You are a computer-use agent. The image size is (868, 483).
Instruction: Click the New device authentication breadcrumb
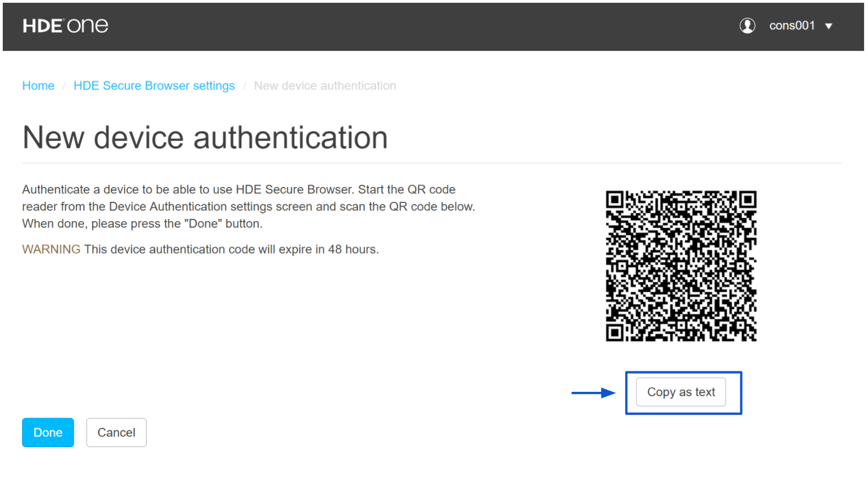pyautogui.click(x=325, y=86)
